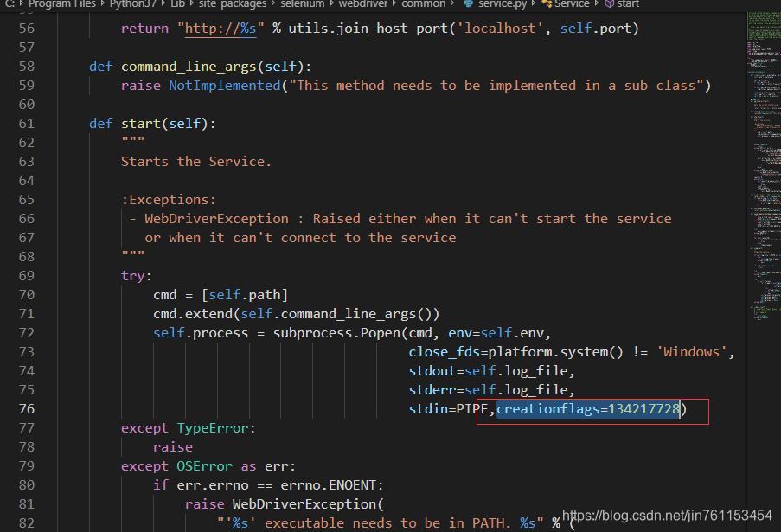Click the class icon beside Service breadcrumb
781x532 pixels.
[x=547, y=3]
